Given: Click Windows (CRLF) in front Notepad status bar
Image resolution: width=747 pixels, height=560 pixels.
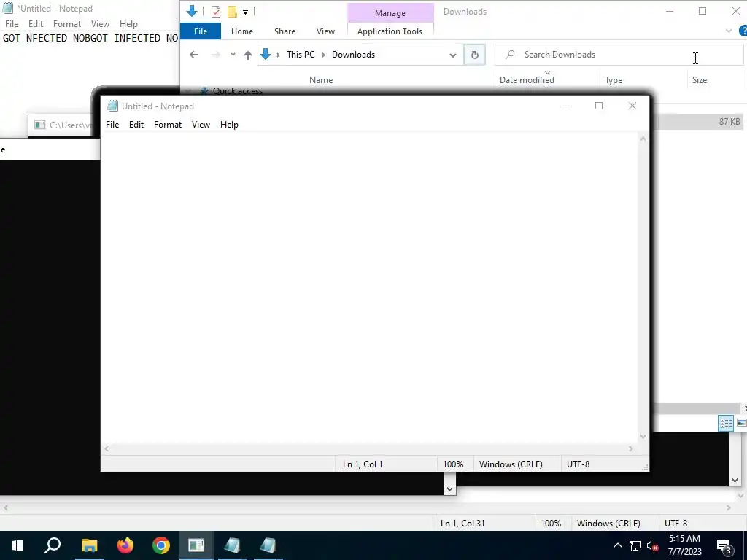Looking at the screenshot, I should (x=511, y=464).
